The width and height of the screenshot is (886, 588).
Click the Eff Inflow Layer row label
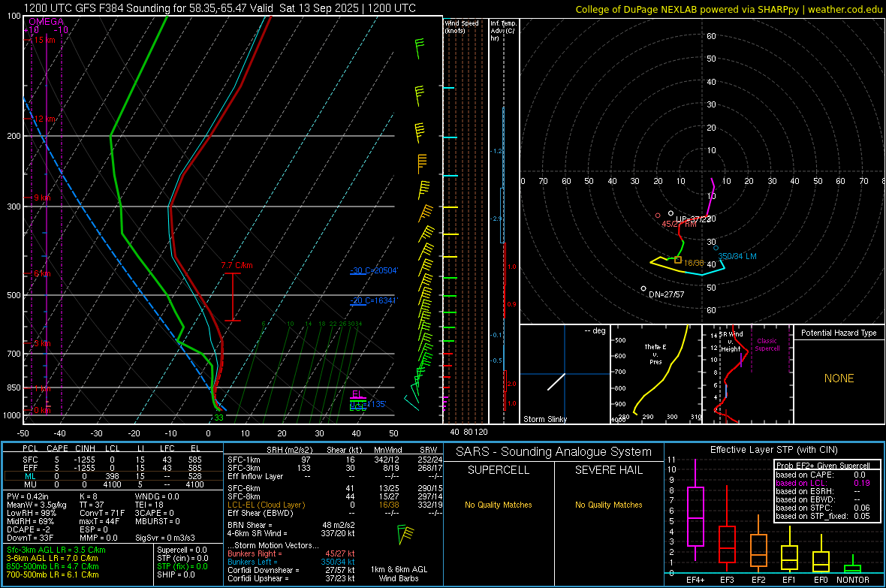pyautogui.click(x=255, y=476)
